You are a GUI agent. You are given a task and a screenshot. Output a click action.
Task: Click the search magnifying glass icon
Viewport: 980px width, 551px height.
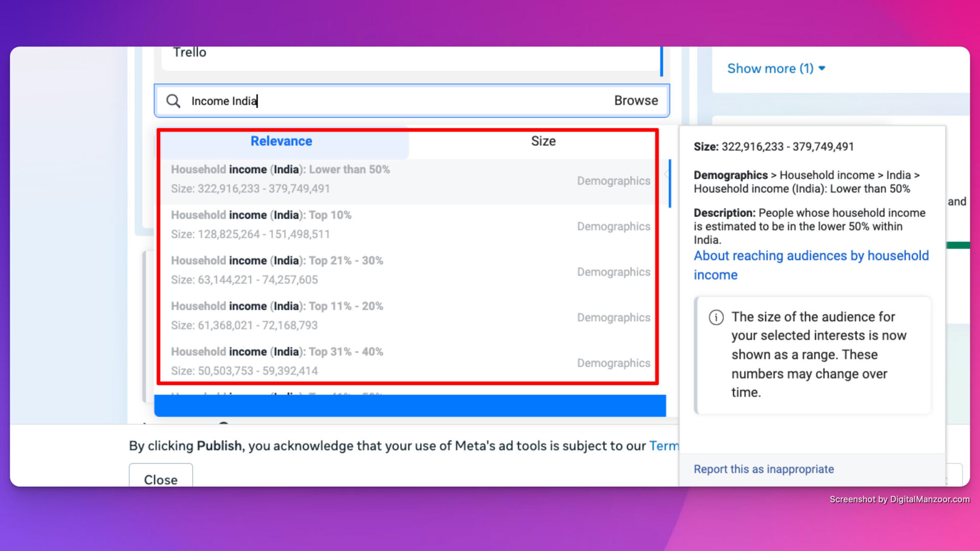click(173, 101)
